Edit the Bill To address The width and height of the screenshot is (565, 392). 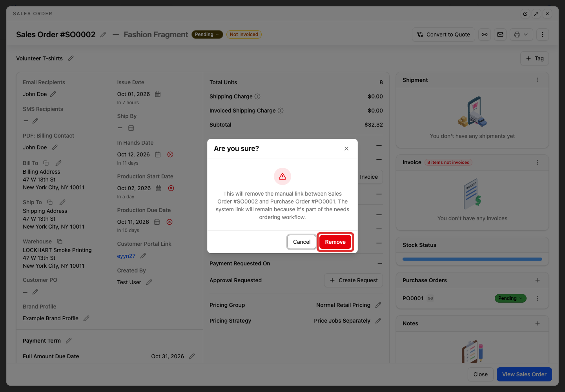coord(58,163)
